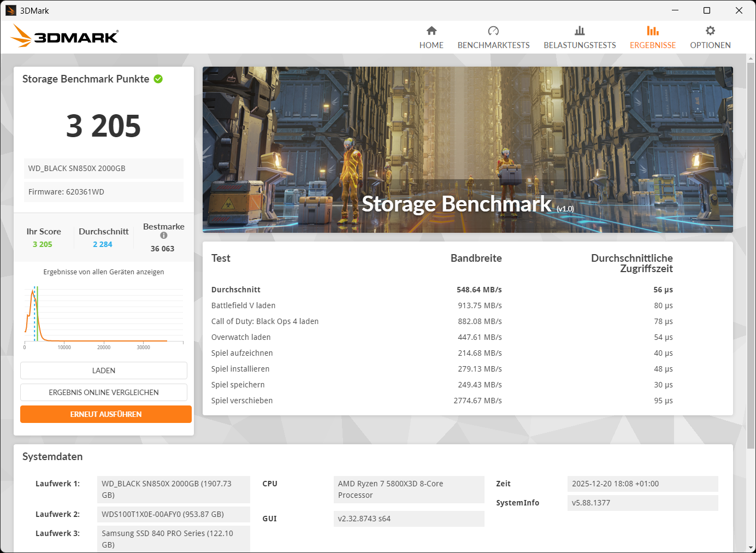This screenshot has width=756, height=553.
Task: Click the Bestmarke info icon
Action: 164,236
